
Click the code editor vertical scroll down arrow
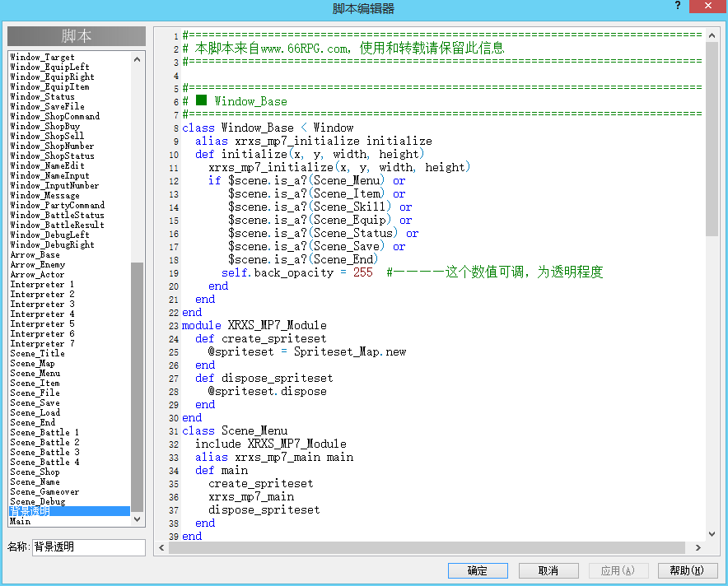click(x=712, y=534)
